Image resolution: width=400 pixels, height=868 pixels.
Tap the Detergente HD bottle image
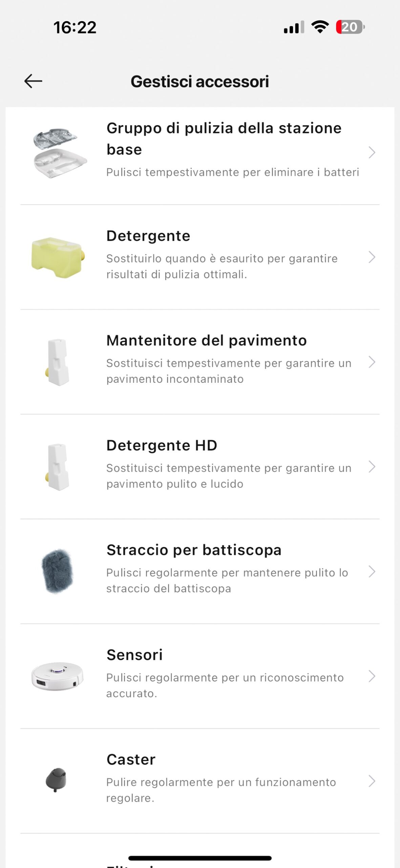[x=58, y=467]
